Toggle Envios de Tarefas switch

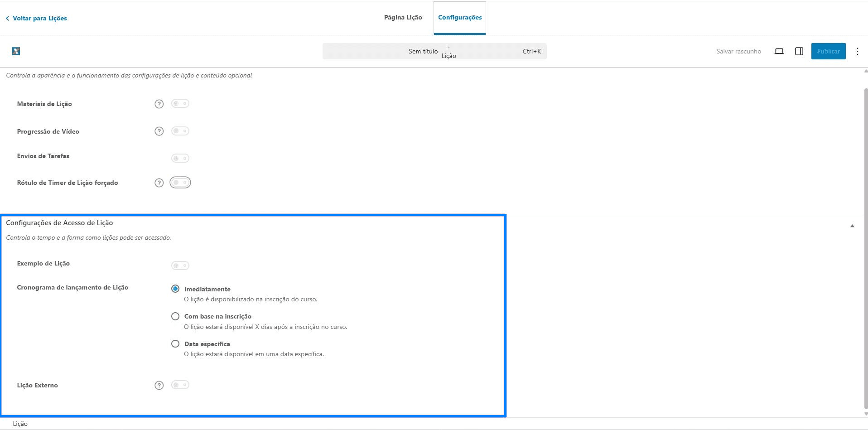[180, 158]
